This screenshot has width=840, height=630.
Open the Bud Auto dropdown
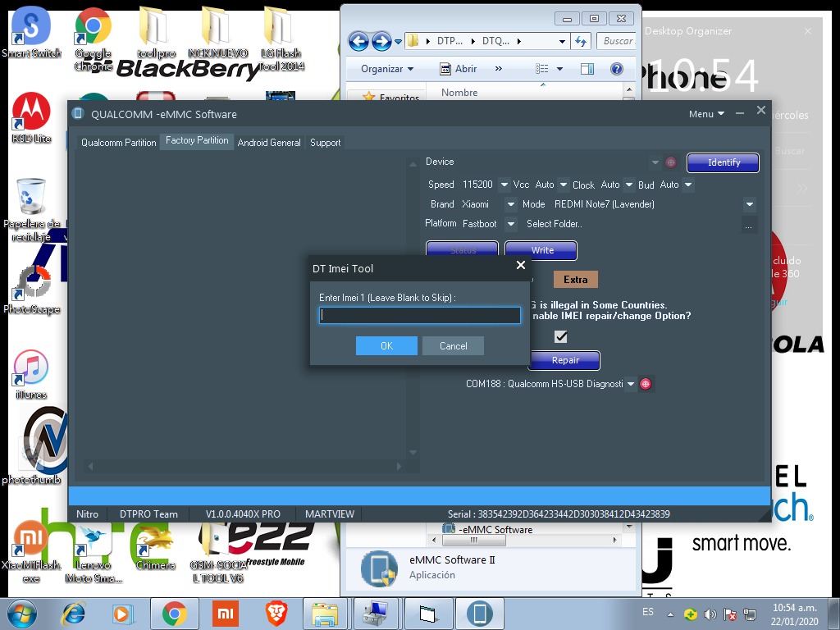tap(688, 185)
